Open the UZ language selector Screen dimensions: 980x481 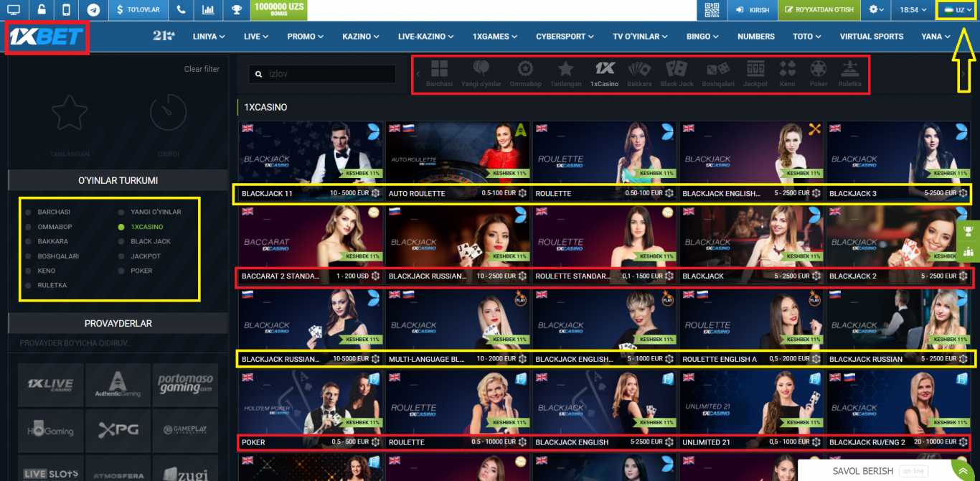point(958,10)
